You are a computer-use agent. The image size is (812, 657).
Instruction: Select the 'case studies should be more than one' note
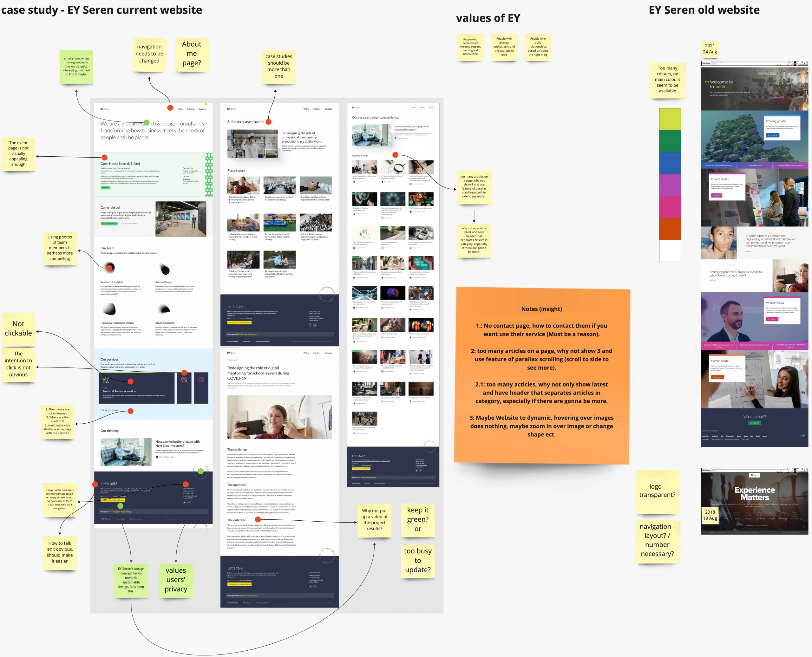[x=278, y=67]
